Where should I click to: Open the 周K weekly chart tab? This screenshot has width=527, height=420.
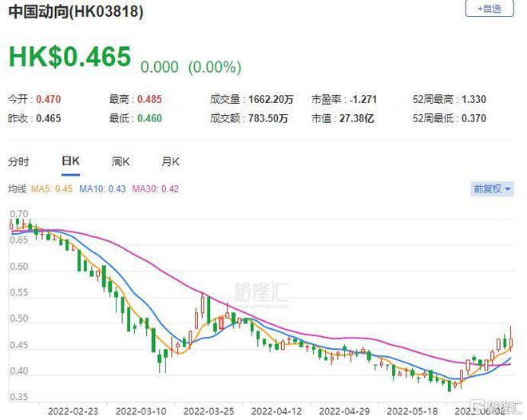[121, 162]
